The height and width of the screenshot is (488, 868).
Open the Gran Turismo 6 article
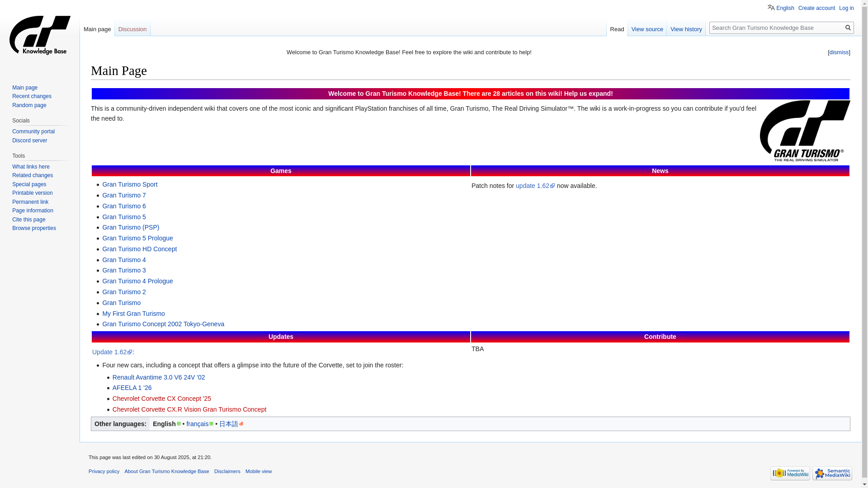(124, 206)
